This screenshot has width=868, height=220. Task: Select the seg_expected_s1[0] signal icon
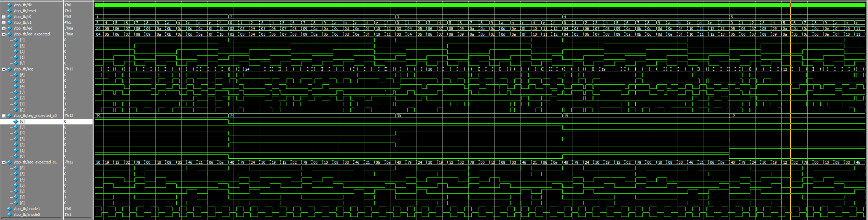pos(16,202)
